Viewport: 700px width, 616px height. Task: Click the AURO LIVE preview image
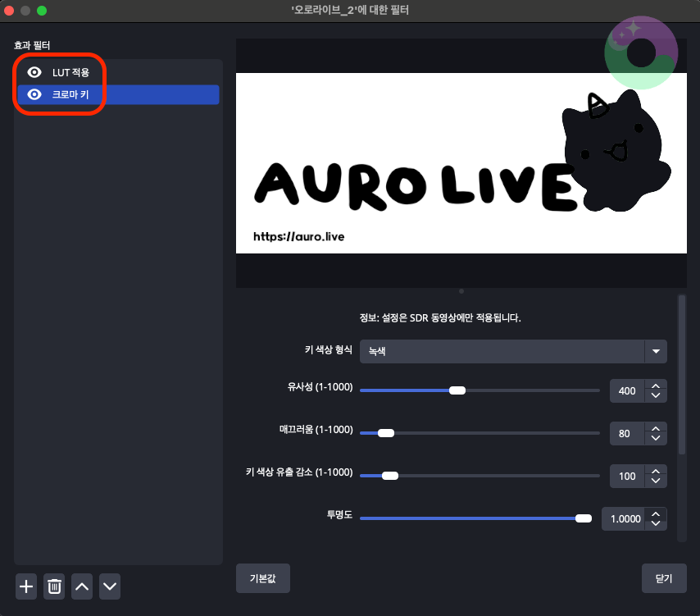[461, 163]
